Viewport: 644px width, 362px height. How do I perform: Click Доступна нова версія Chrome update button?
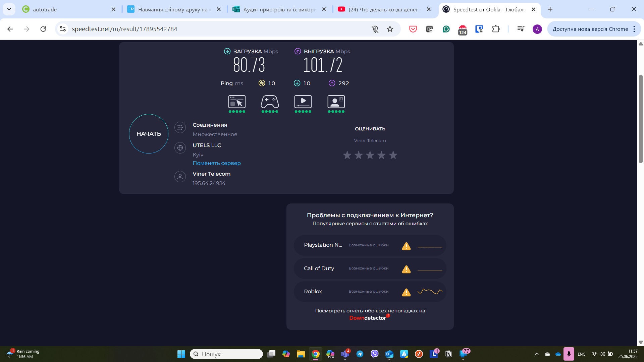click(x=590, y=29)
